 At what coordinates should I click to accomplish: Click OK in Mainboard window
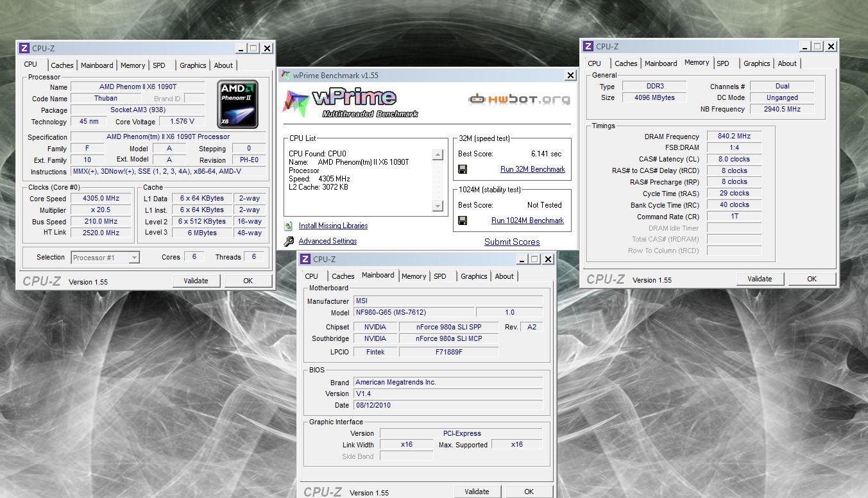pos(529,492)
